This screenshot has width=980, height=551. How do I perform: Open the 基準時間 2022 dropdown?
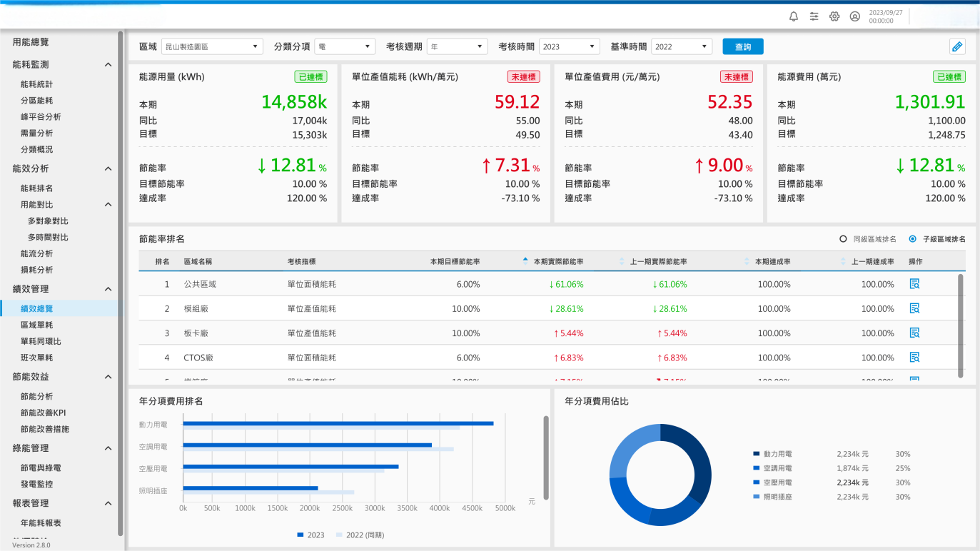[682, 46]
